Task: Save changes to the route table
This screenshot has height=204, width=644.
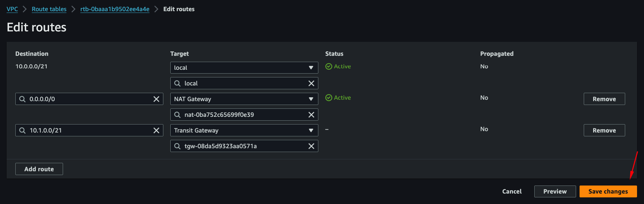Action: [608, 191]
